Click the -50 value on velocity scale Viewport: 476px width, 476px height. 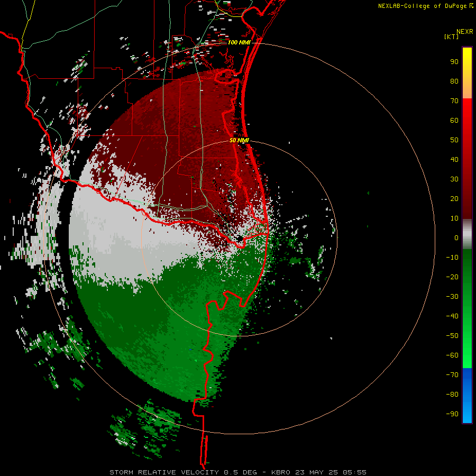452,336
